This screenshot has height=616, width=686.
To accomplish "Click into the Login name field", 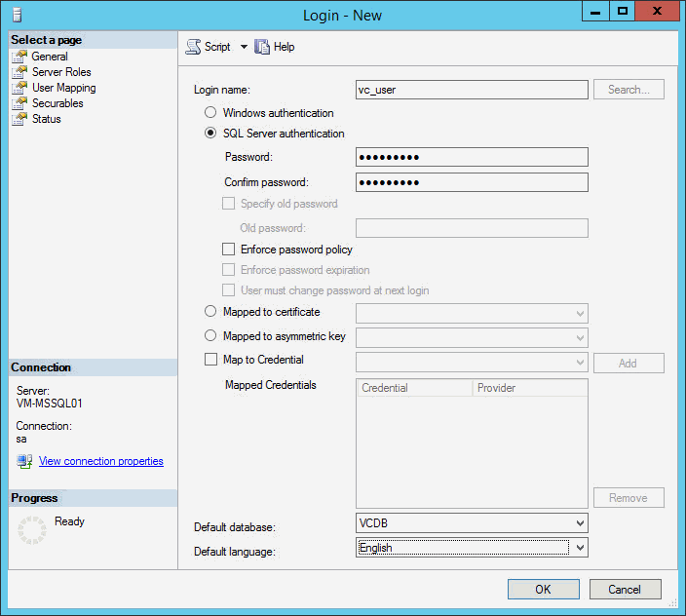I will point(472,90).
